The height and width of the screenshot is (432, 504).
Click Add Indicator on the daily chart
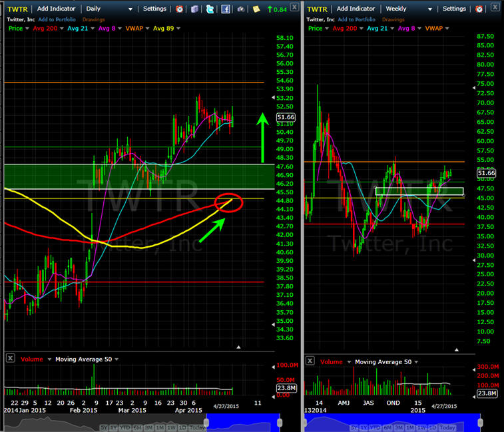click(x=56, y=9)
